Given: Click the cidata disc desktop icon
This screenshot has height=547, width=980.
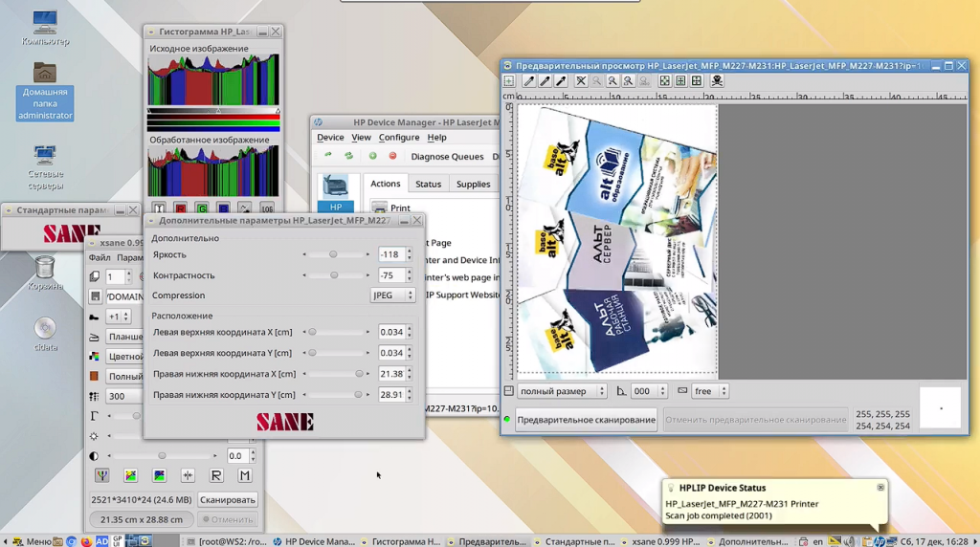Looking at the screenshot, I should click(45, 334).
